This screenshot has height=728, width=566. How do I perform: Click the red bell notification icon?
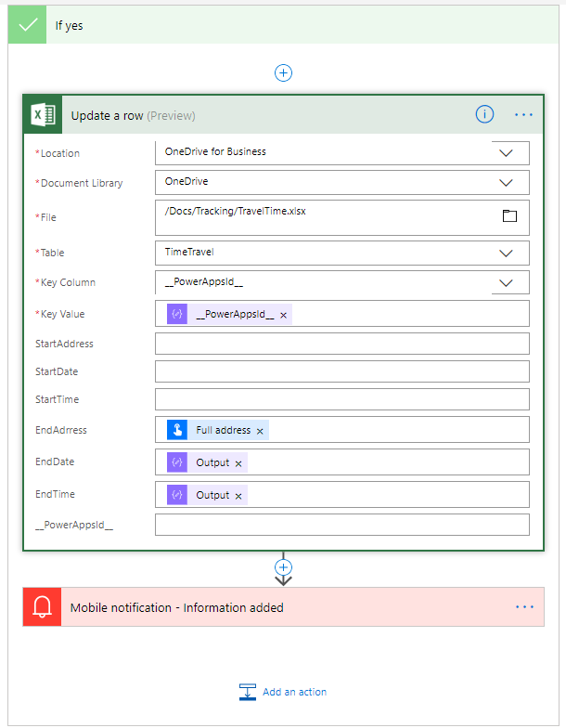coord(43,607)
